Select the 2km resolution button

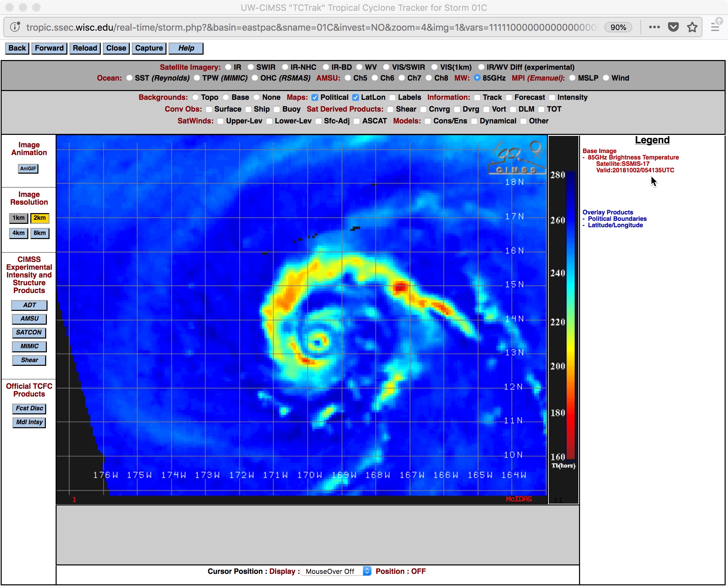tap(40, 218)
